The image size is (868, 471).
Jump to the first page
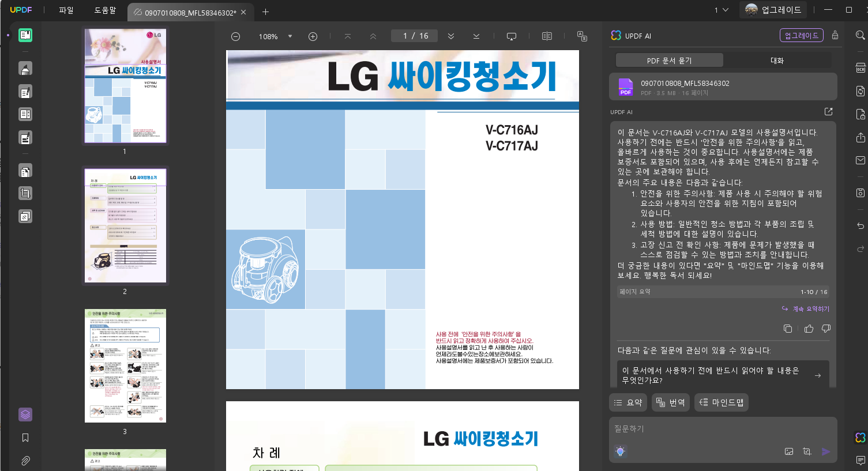[x=347, y=36]
